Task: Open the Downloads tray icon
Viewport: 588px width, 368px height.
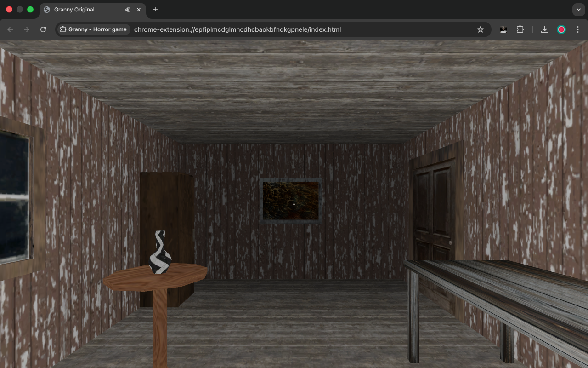Action: (545, 29)
